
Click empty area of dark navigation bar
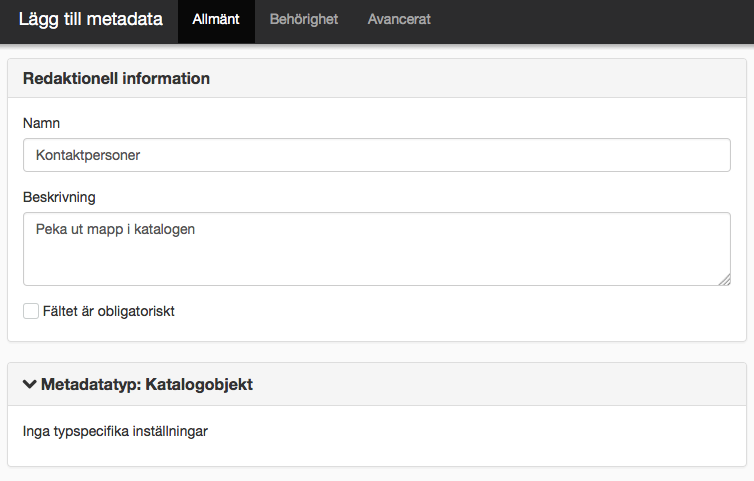point(591,22)
